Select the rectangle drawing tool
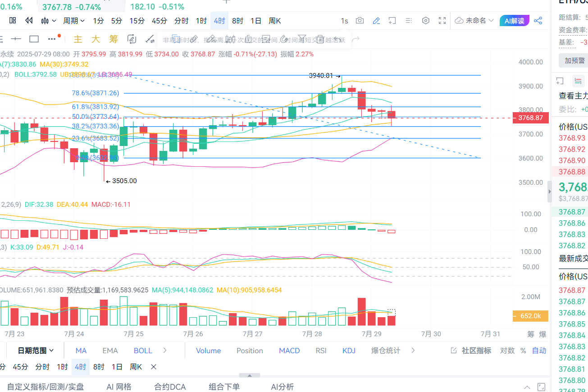 [34, 39]
